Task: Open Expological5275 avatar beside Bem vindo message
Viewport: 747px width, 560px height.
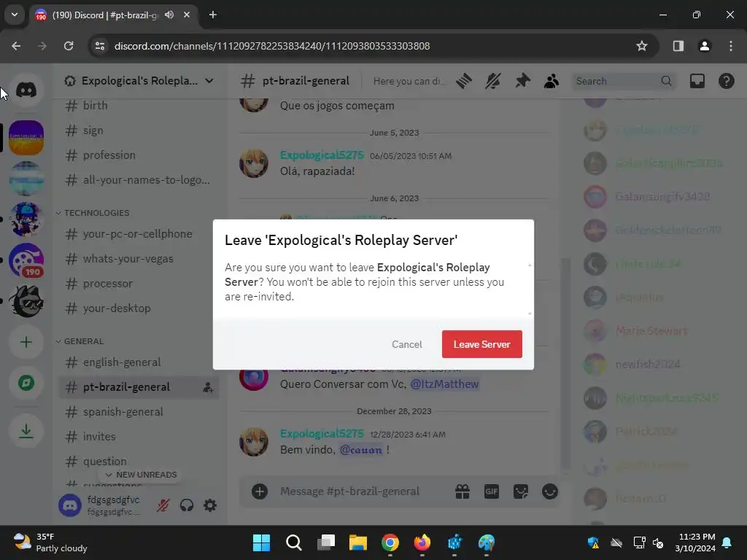Action: click(x=253, y=441)
